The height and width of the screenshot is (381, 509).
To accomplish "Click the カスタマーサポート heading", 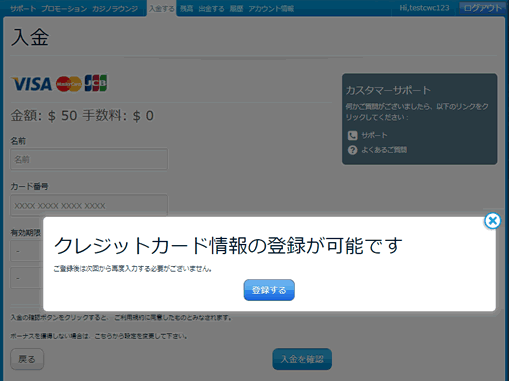I will click(388, 90).
